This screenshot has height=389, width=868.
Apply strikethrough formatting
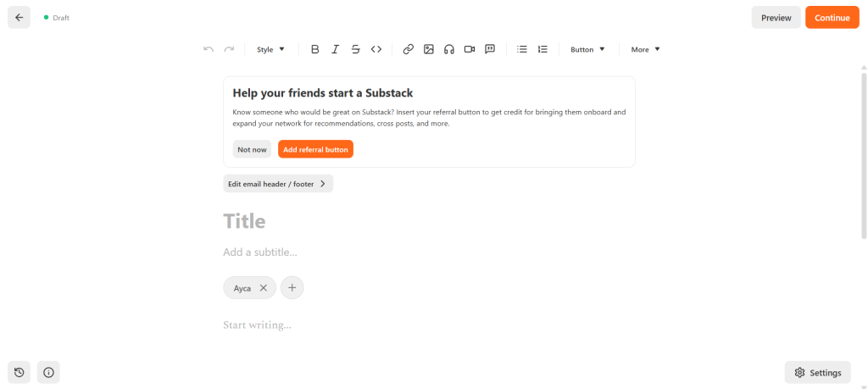click(356, 49)
